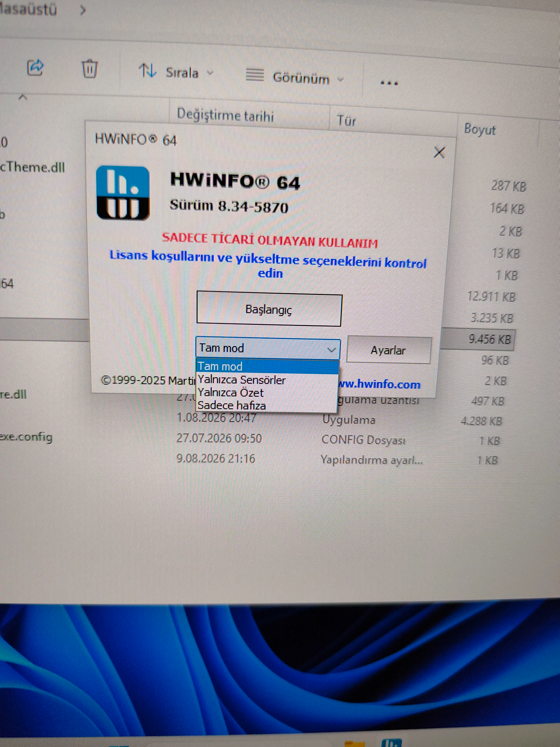The height and width of the screenshot is (747, 560).
Task: Click the Uygulama type cell
Action: tap(349, 420)
